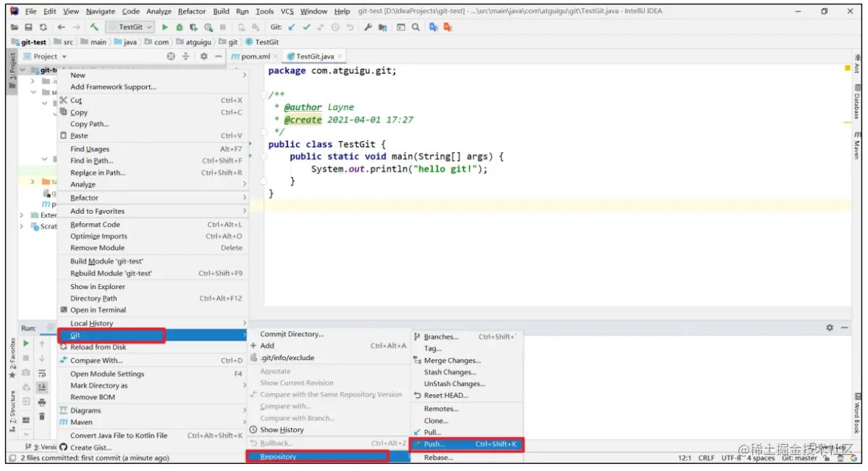
Task: Select Find Usages in context menu
Action: coord(152,149)
